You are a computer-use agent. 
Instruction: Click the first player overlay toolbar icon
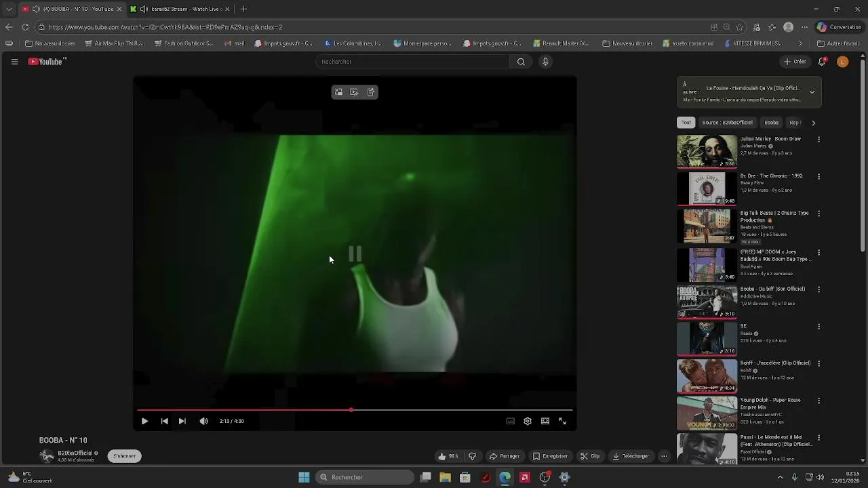click(338, 92)
